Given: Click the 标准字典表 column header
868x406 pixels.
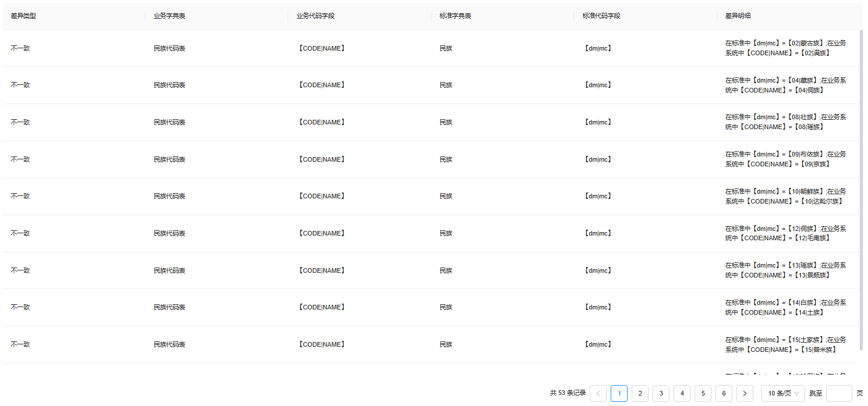Looking at the screenshot, I should click(455, 16).
